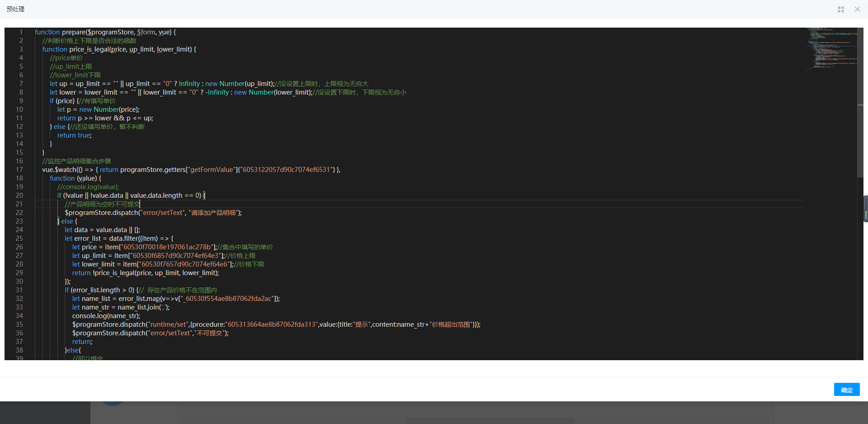Image resolution: width=868 pixels, height=424 pixels.
Task: Click line number 1 in gutter
Action: coord(21,32)
